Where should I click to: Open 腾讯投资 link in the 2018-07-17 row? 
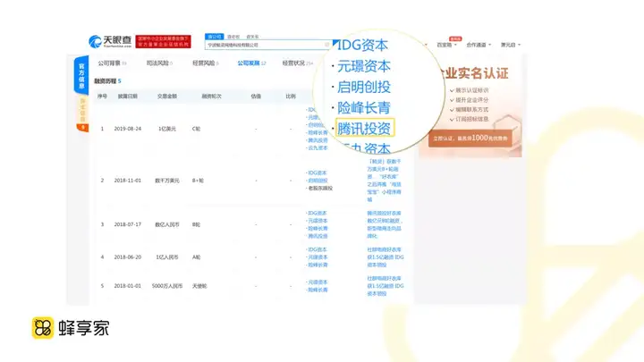click(x=318, y=236)
